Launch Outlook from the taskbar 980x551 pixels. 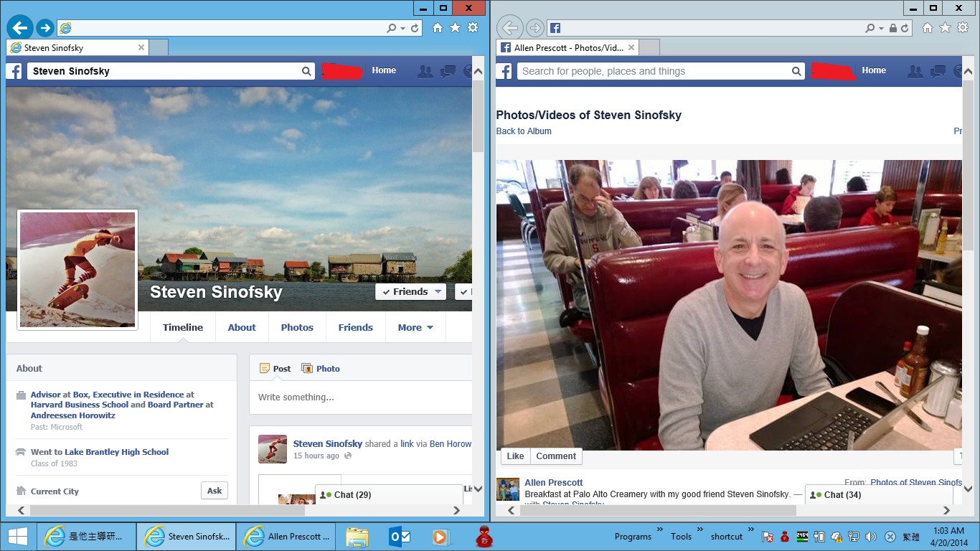click(x=399, y=537)
